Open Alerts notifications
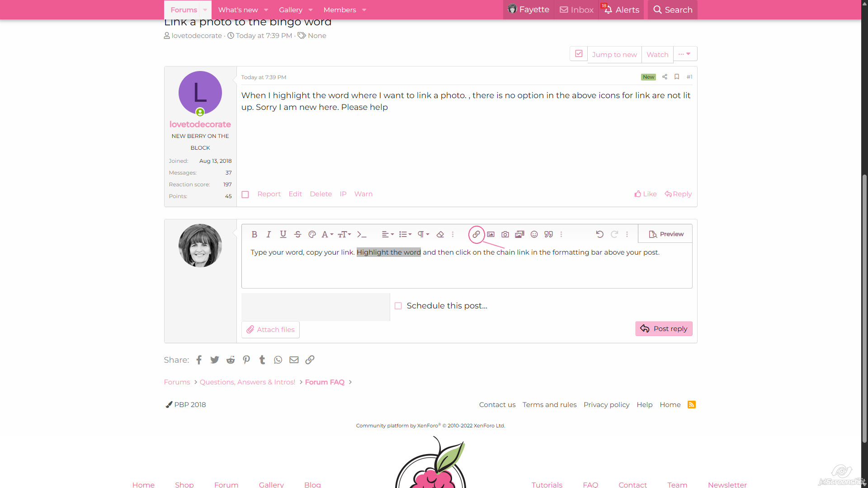Screen dimensions: 868x488 pyautogui.click(x=622, y=9)
